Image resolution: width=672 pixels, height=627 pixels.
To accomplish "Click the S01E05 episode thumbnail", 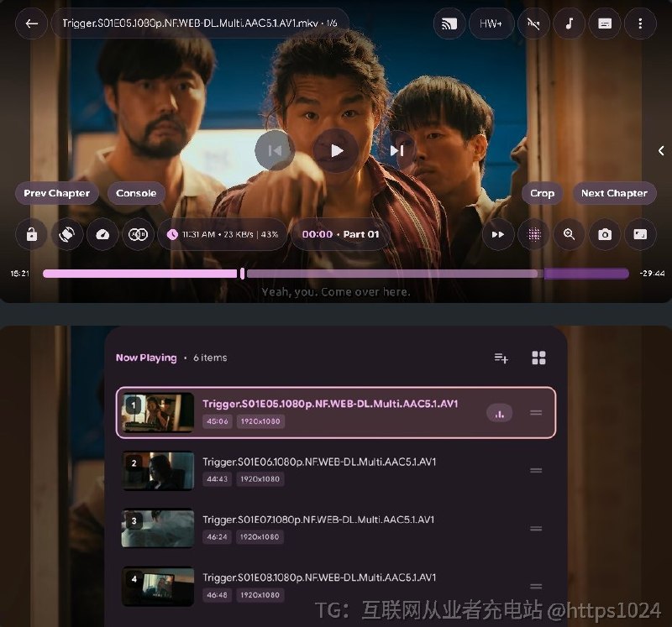I will coord(158,412).
